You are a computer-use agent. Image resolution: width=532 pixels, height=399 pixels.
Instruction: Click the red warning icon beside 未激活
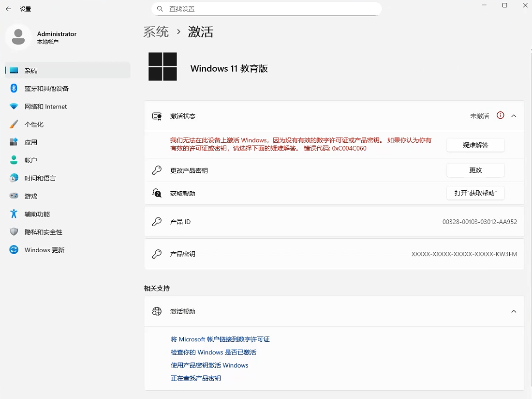coord(501,116)
